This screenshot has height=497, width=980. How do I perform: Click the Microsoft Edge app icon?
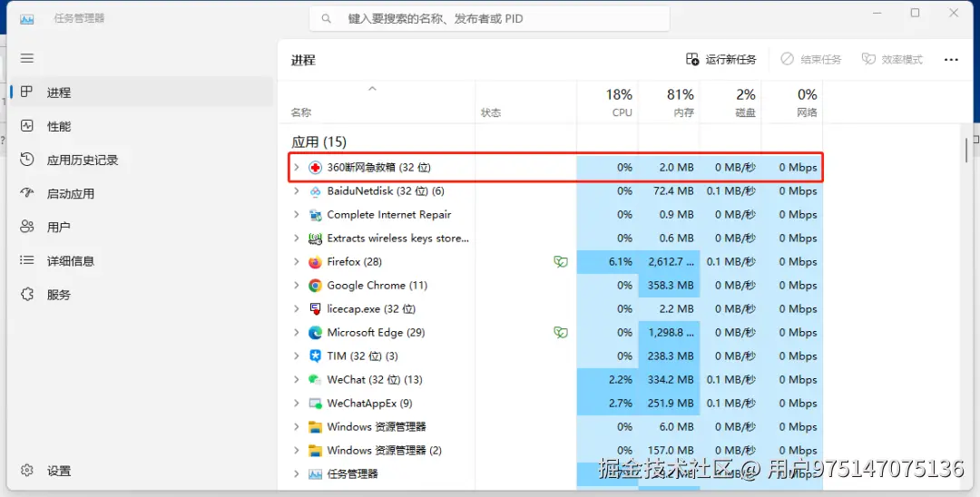coord(315,333)
